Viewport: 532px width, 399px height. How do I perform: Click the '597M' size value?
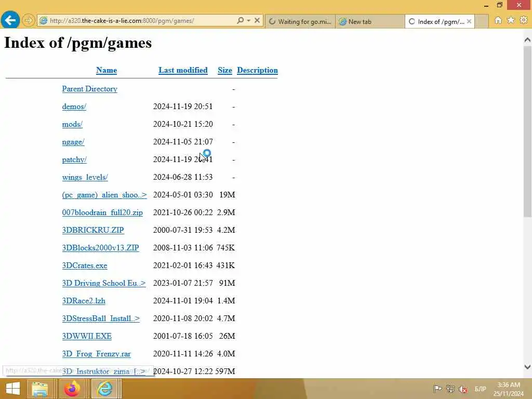pos(225,371)
